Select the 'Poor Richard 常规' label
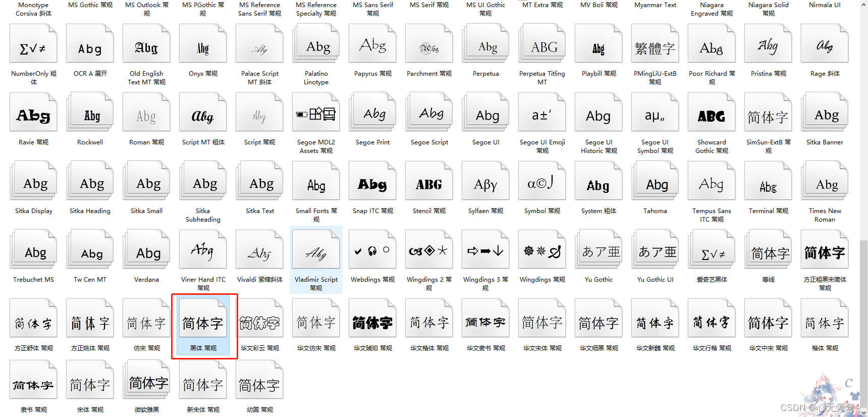 coord(712,78)
